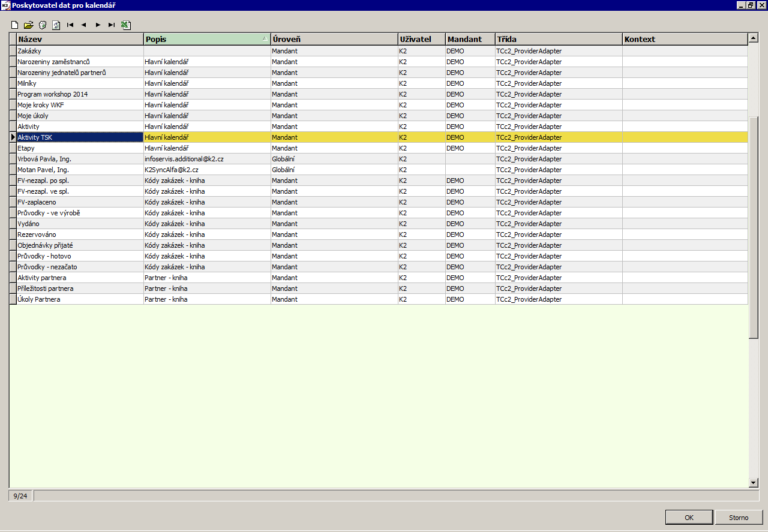
Task: Go to previous record arrow icon
Action: pyautogui.click(x=84, y=25)
